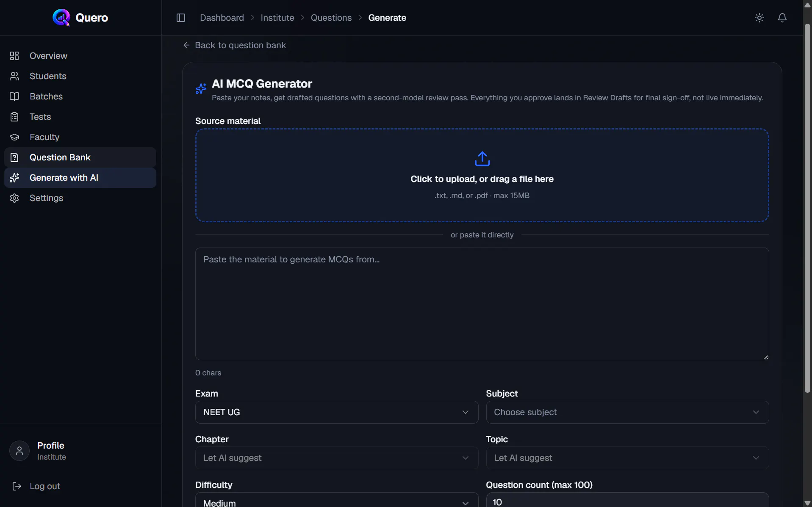Toggle the sidebar collapse icon
This screenshot has width=812, height=507.
[181, 18]
